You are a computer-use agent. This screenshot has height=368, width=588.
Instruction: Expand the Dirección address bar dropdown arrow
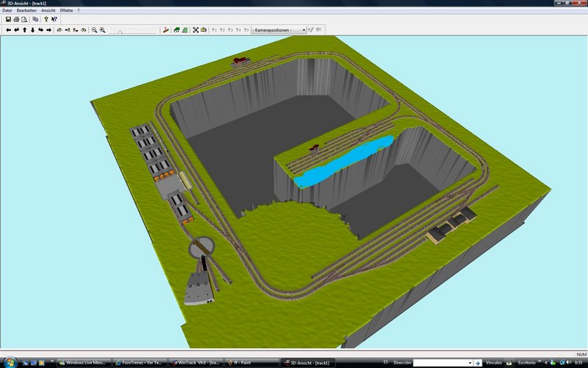point(470,363)
